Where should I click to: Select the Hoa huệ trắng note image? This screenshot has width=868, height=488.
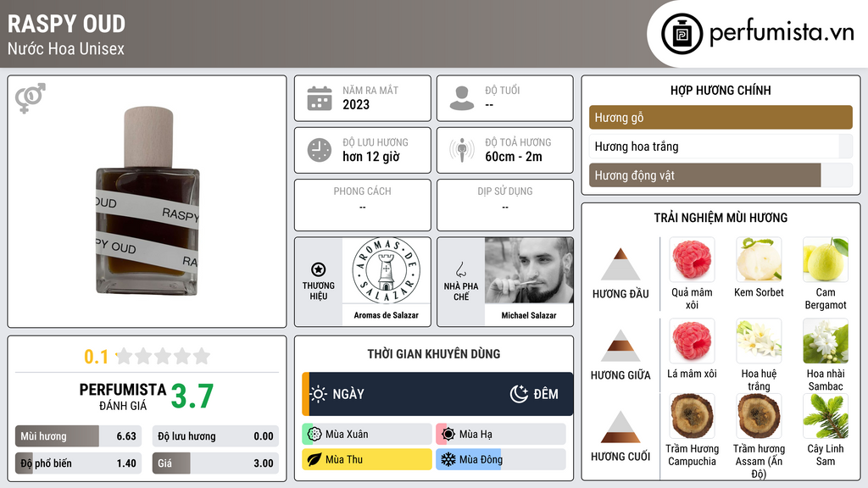tap(759, 341)
